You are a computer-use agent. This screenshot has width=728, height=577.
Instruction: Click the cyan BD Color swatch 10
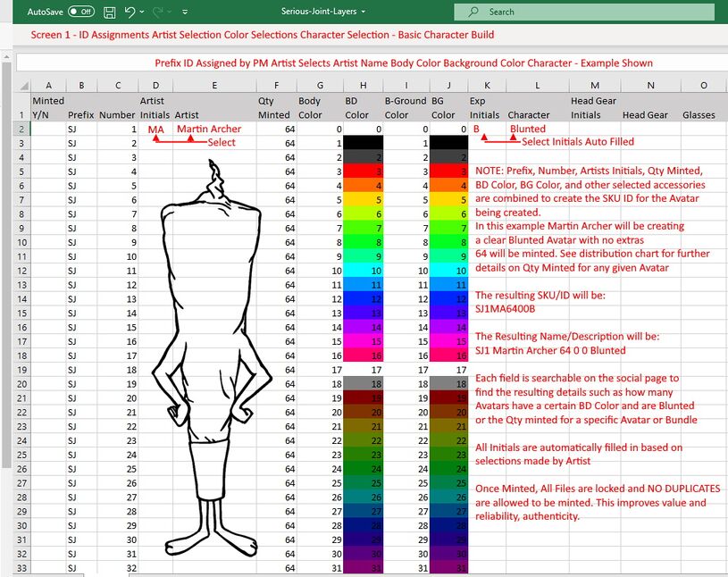[363, 271]
